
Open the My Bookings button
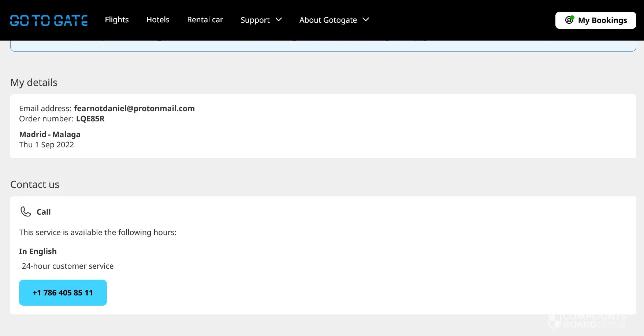click(x=595, y=20)
